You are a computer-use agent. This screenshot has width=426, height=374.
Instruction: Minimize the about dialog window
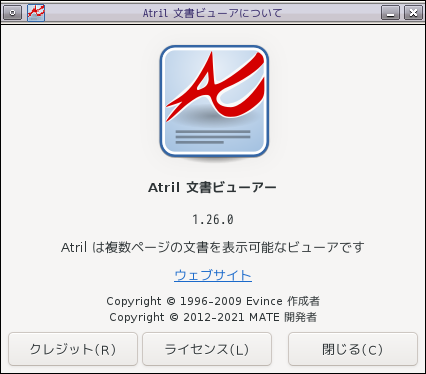pos(390,13)
